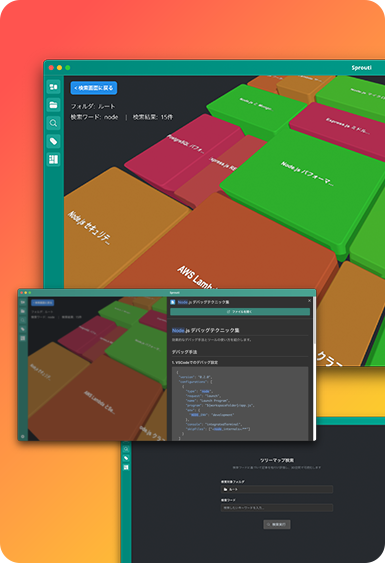
Task: Click the Node.js デバッグテクニック集 heading in the preview body
Action: (205, 330)
